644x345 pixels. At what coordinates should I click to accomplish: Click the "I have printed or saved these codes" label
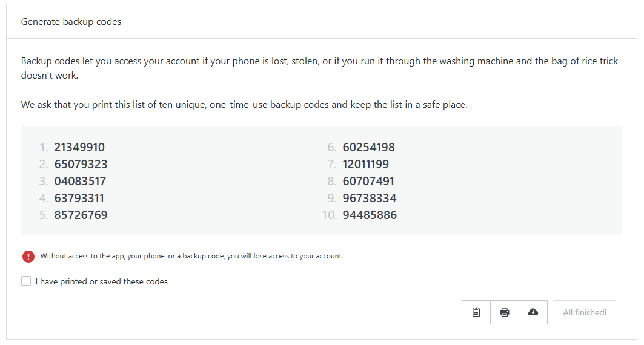tap(102, 281)
